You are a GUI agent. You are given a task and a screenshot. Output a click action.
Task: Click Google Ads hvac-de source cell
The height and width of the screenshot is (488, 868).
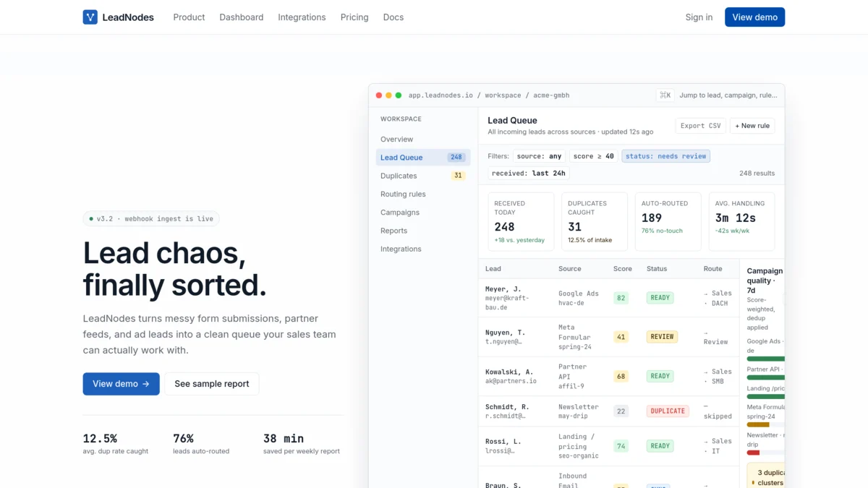click(579, 298)
